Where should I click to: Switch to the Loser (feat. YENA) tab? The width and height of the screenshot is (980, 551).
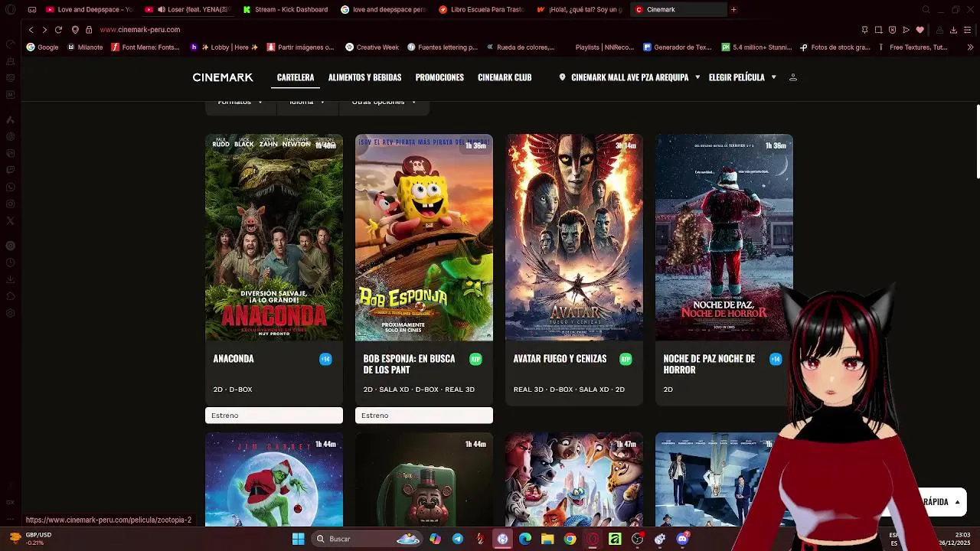pyautogui.click(x=188, y=9)
